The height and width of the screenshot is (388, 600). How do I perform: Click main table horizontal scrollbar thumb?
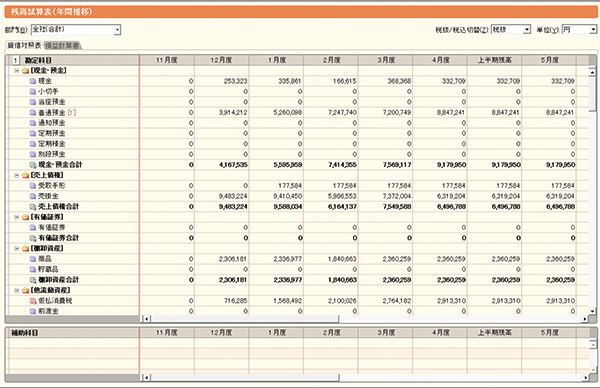245,318
